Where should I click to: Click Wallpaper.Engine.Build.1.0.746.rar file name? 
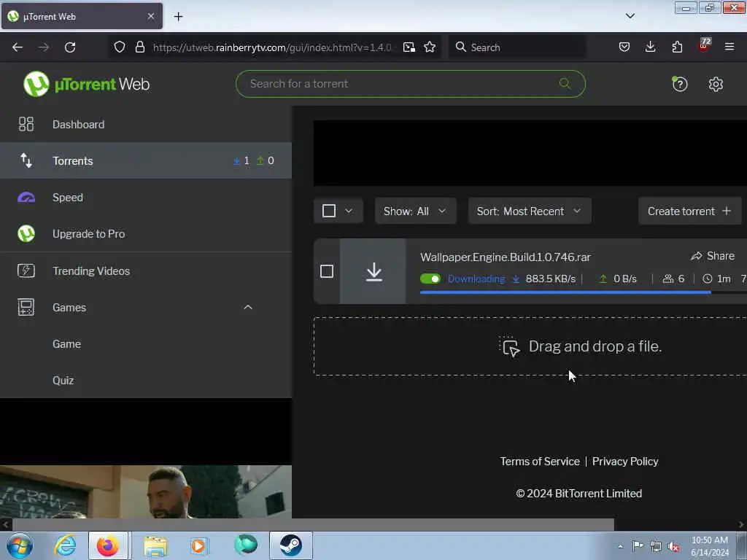click(505, 257)
